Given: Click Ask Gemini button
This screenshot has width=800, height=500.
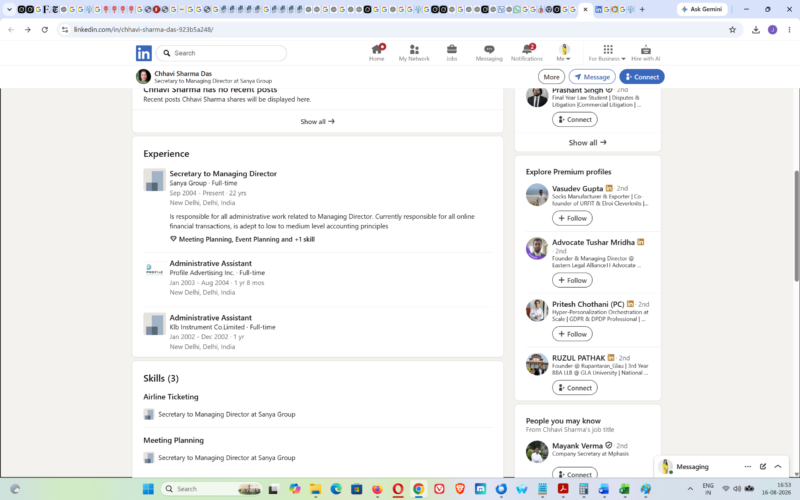Looking at the screenshot, I should (x=702, y=9).
